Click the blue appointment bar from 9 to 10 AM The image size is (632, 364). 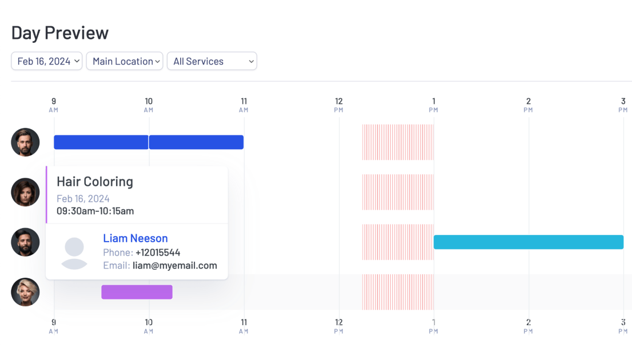[101, 142]
